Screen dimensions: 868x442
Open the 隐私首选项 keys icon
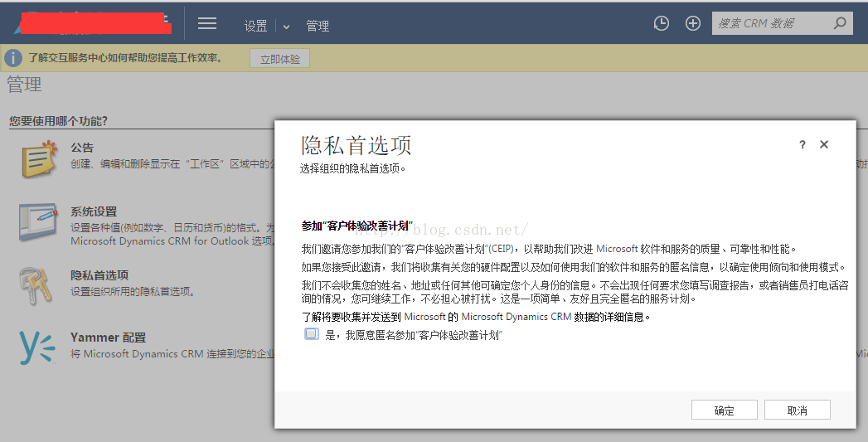[x=36, y=286]
